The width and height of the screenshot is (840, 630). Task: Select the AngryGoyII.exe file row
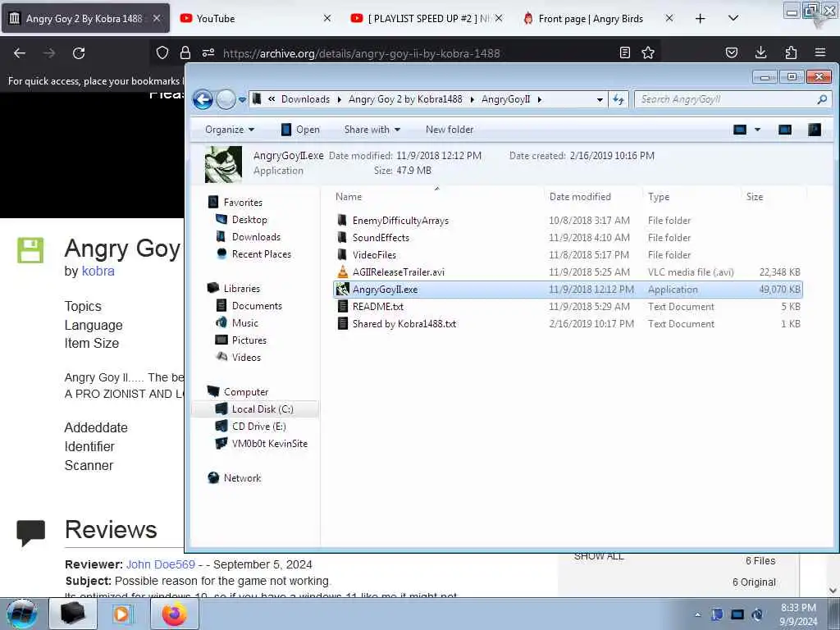tap(568, 290)
